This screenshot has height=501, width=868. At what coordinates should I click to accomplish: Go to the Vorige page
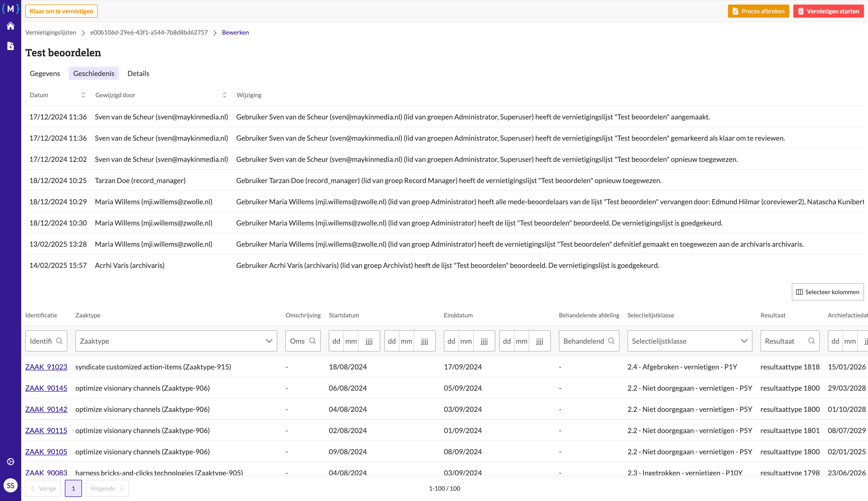click(43, 488)
